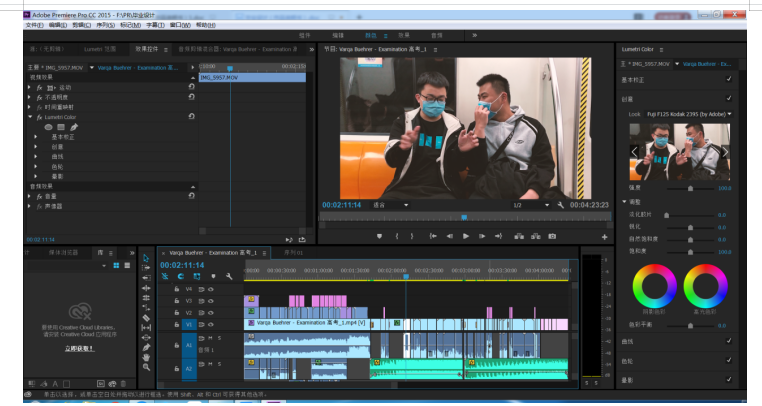
Task: Switch to the 编辑 workspace
Action: pyautogui.click(x=338, y=35)
